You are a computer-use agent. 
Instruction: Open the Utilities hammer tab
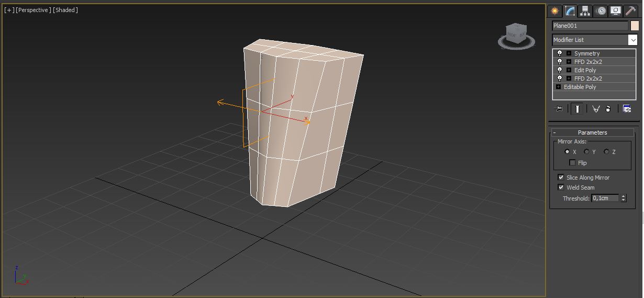point(630,11)
